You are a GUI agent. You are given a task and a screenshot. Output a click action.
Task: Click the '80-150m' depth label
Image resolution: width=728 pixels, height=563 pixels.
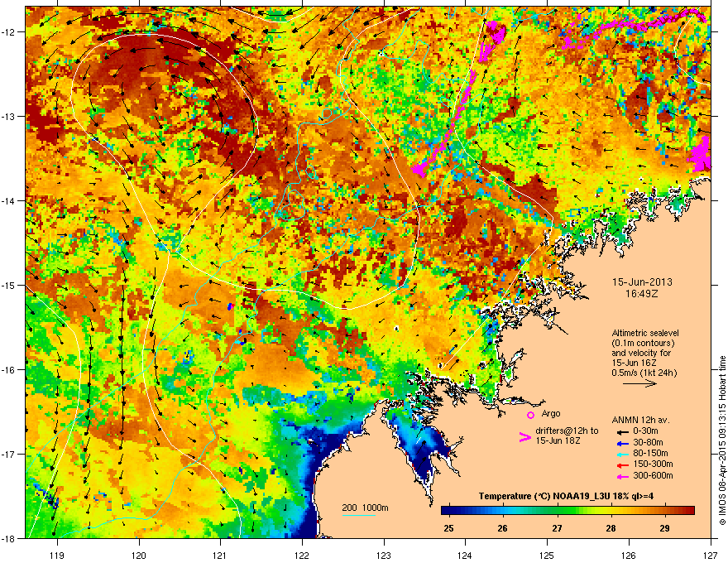(x=650, y=454)
